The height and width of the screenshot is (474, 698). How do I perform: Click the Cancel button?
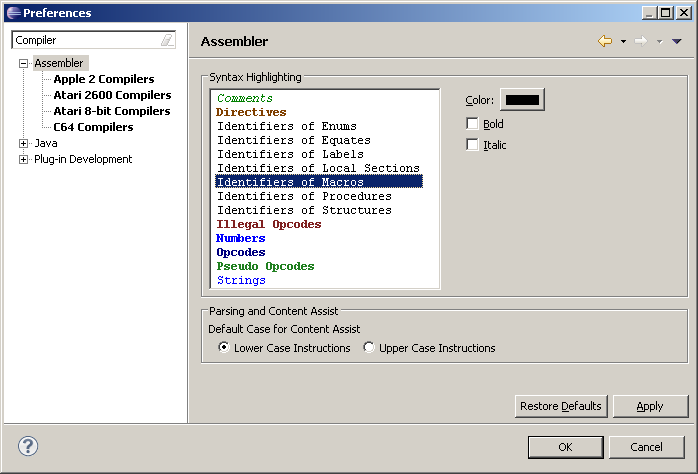[646, 447]
